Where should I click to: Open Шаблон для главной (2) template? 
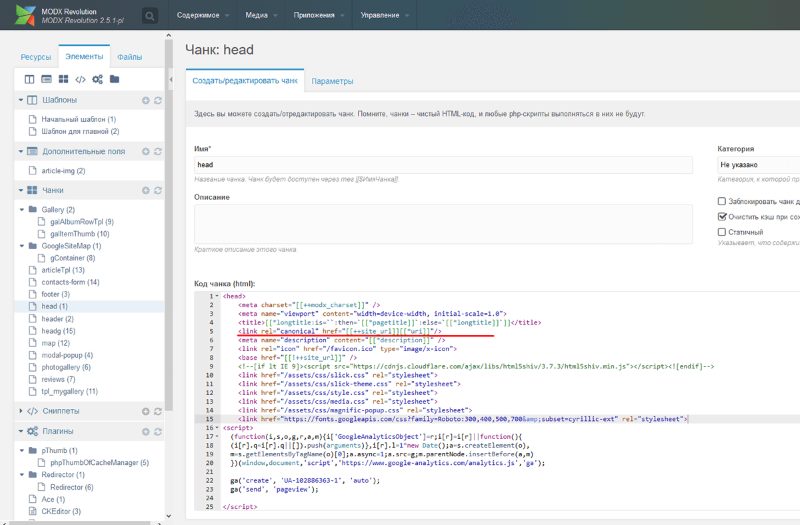pyautogui.click(x=80, y=131)
